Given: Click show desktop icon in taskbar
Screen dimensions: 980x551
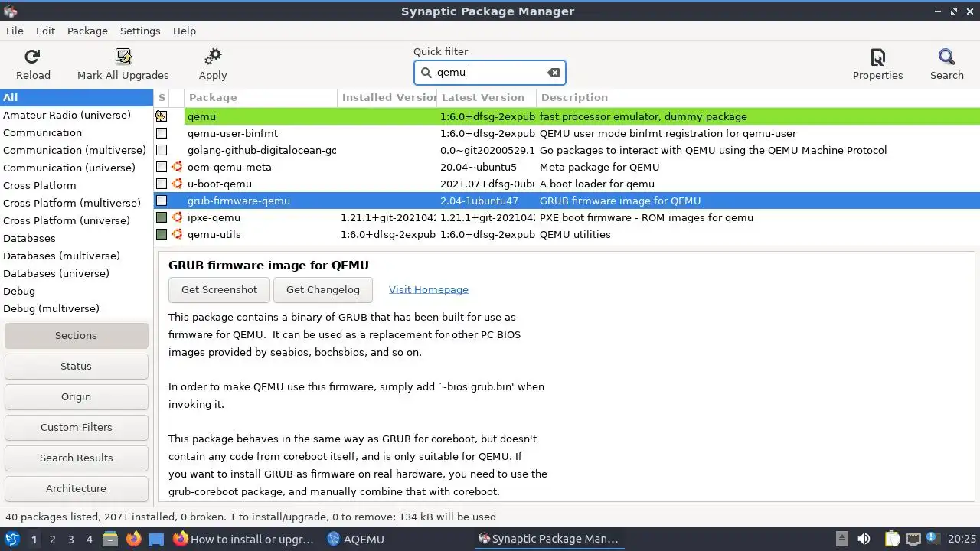Looking at the screenshot, I should pos(156,539).
